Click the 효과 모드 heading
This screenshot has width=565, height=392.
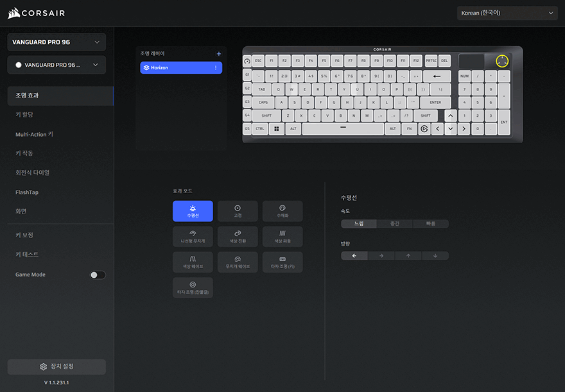coord(182,191)
